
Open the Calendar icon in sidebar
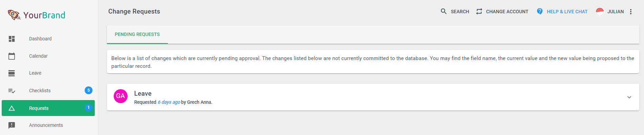[x=12, y=56]
